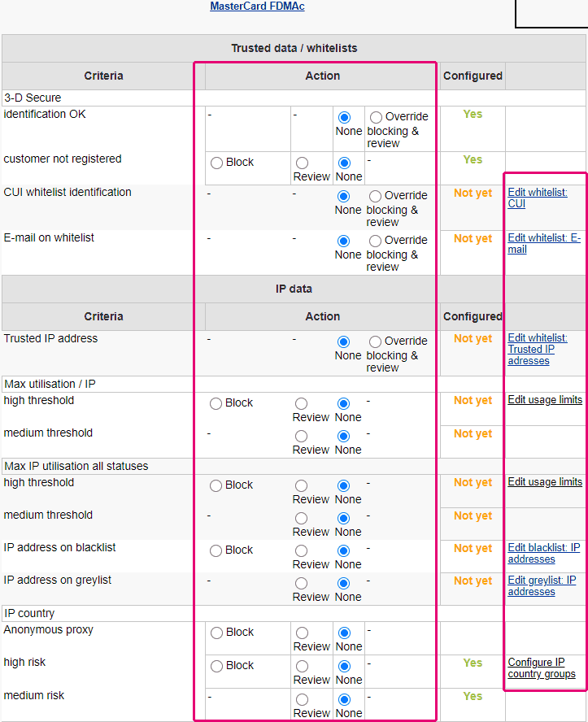Set Block for Max utilisation / IP high threshold

tap(216, 403)
